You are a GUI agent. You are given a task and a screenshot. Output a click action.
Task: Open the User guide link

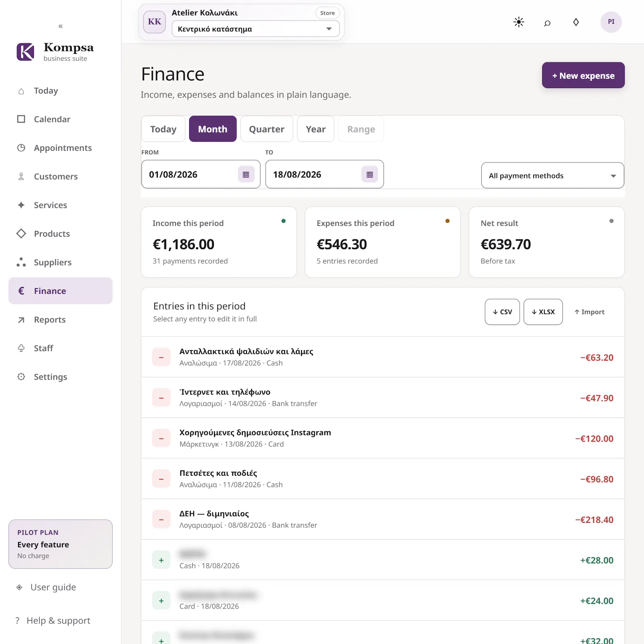[53, 587]
